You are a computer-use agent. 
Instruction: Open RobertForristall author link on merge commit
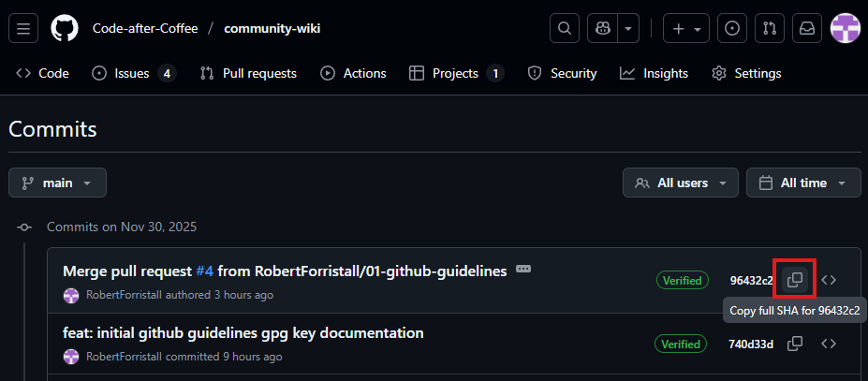pos(125,295)
